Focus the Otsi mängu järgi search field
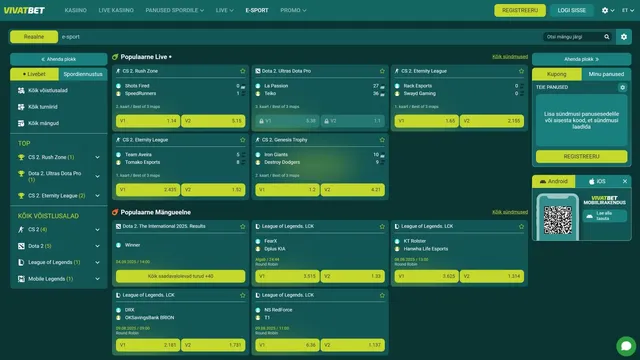This screenshot has width=640, height=360. click(x=573, y=37)
